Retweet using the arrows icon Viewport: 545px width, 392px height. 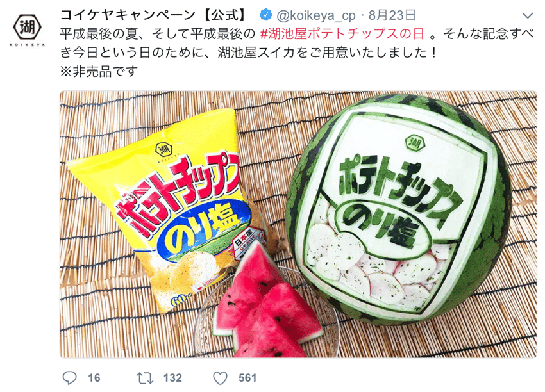click(145, 378)
